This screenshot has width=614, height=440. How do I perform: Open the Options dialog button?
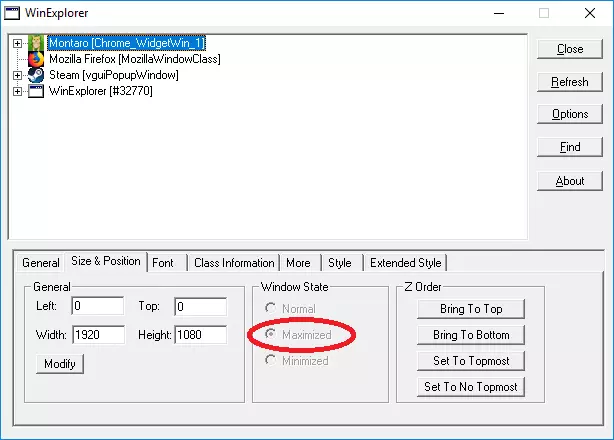[570, 114]
